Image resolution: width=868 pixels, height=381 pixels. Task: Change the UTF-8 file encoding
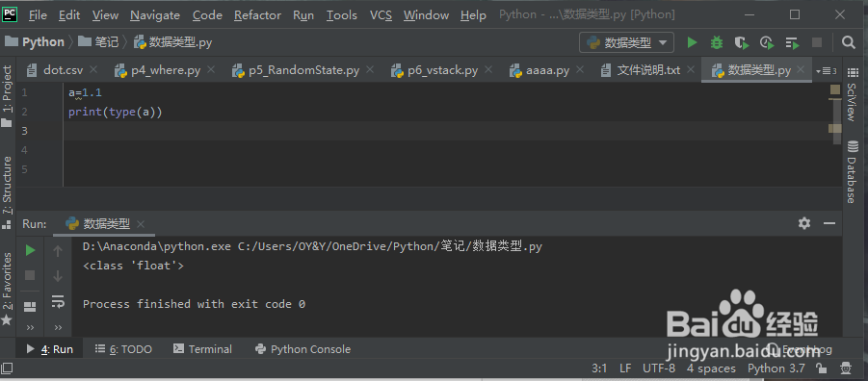(x=659, y=368)
